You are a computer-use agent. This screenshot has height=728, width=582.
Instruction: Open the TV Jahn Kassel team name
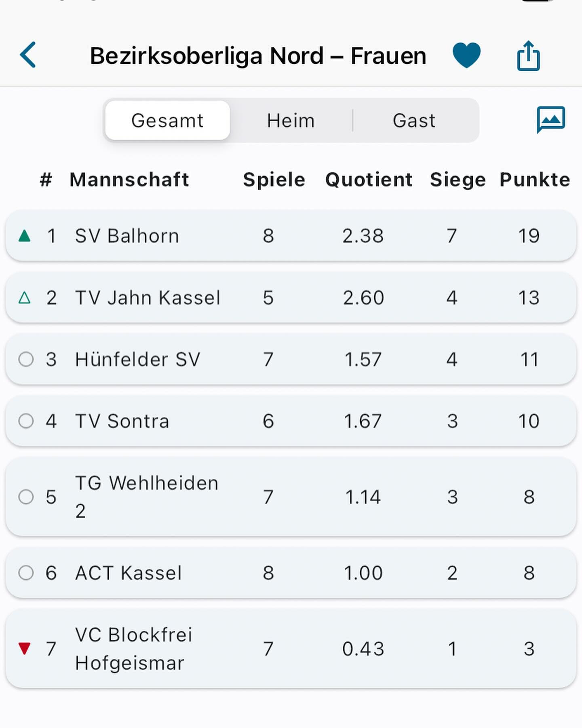click(148, 298)
